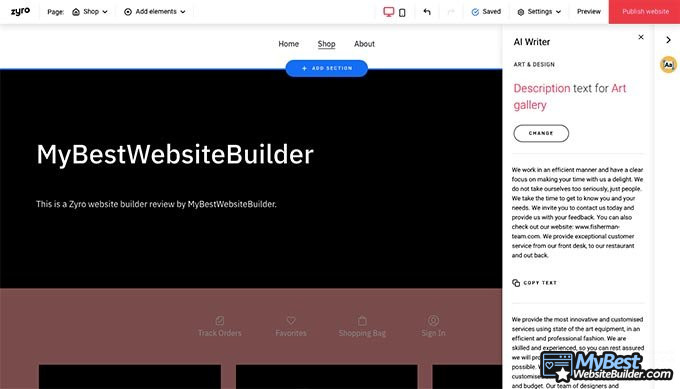This screenshot has width=680, height=389.
Task: Click the Add Section button
Action: (x=327, y=68)
